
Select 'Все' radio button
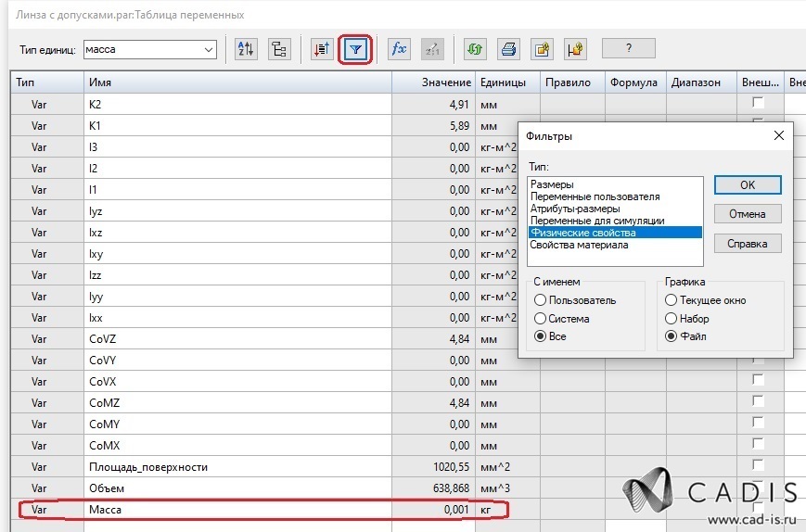pyautogui.click(x=540, y=336)
